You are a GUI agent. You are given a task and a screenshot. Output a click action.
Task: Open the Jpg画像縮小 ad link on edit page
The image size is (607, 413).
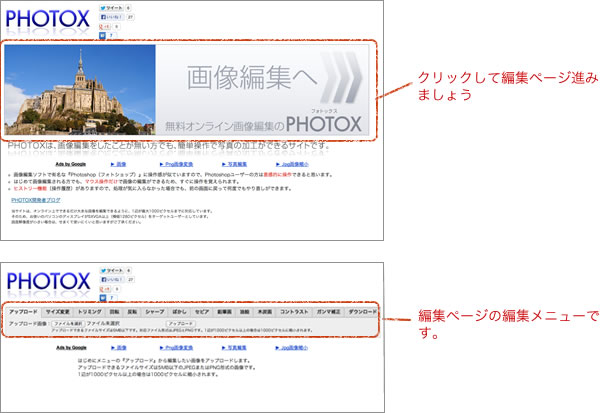coord(291,348)
